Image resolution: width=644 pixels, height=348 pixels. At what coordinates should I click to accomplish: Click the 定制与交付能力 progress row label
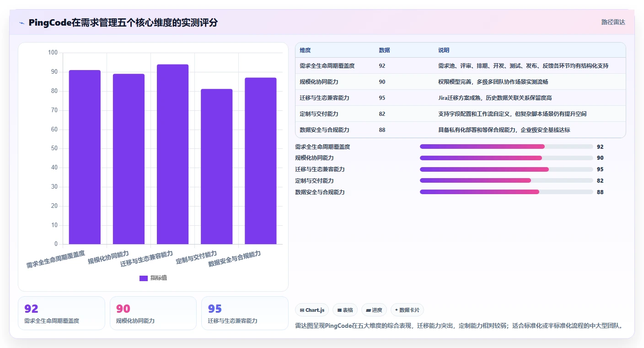[315, 181]
